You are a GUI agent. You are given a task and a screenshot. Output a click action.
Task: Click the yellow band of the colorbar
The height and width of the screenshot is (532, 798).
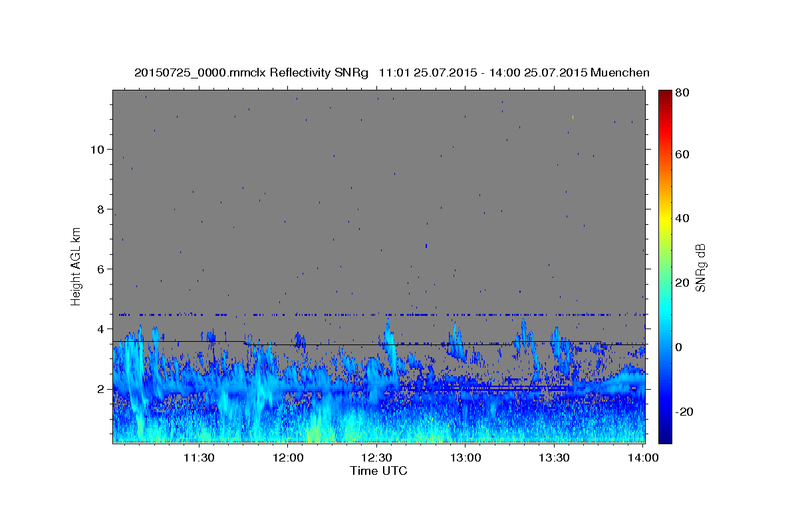coord(665,221)
